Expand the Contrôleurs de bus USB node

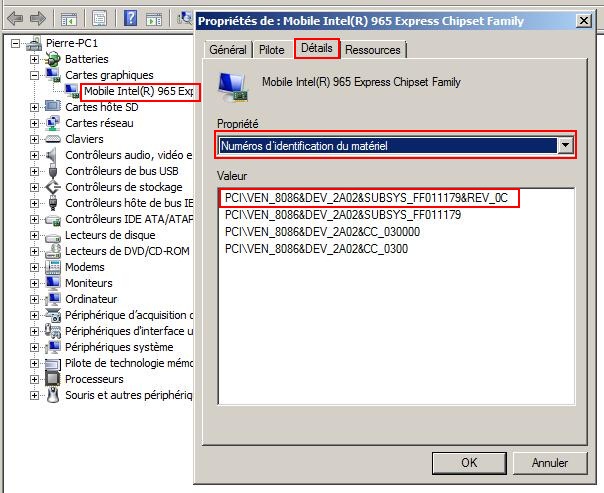(x=34, y=171)
